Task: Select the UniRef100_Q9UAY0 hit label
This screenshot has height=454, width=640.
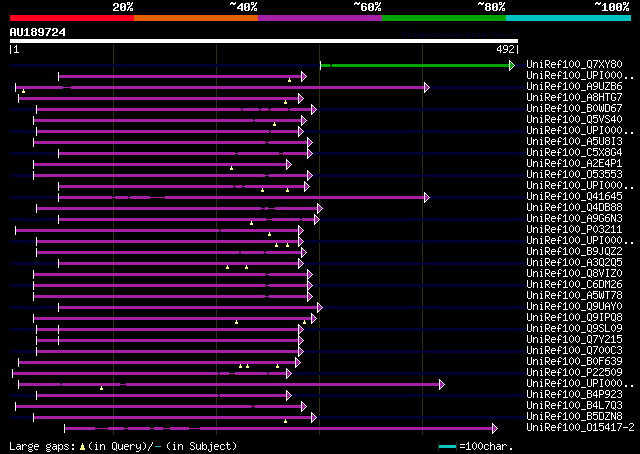Action: (x=574, y=306)
